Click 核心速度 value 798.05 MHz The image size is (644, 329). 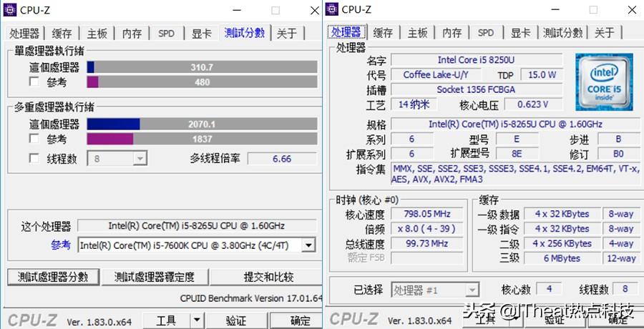[426, 214]
